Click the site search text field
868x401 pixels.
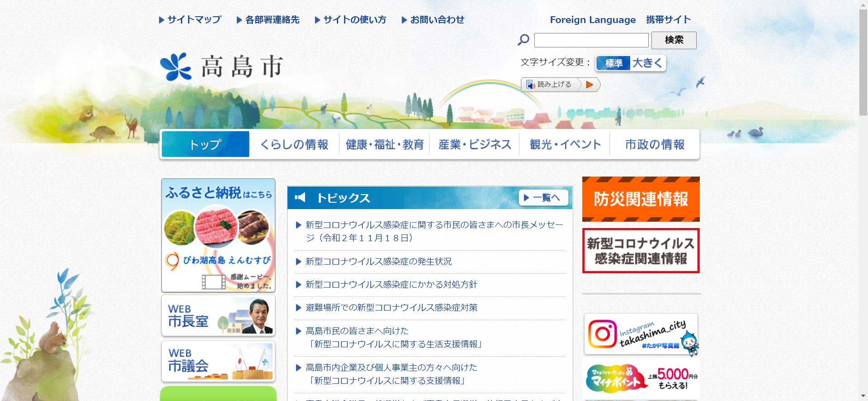coord(591,40)
